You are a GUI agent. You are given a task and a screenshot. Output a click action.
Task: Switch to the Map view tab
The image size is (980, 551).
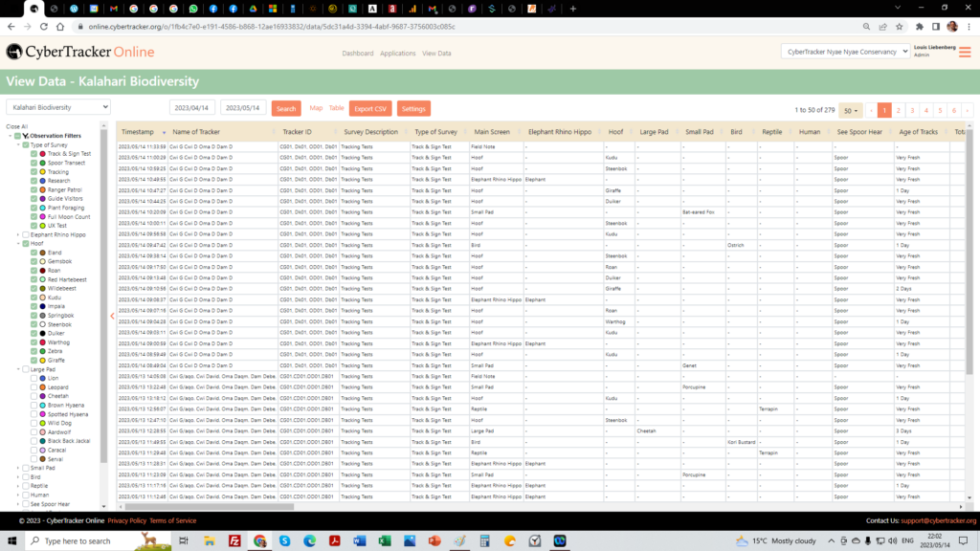pos(316,108)
